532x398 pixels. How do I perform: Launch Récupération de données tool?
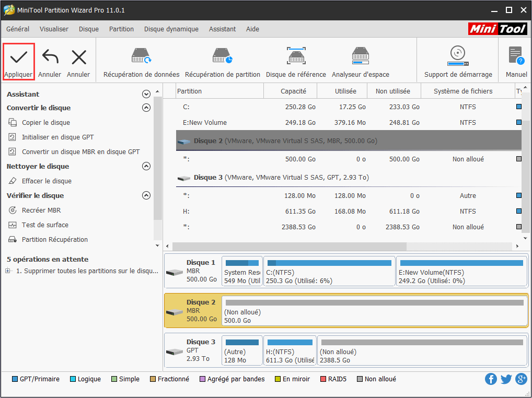pos(141,63)
